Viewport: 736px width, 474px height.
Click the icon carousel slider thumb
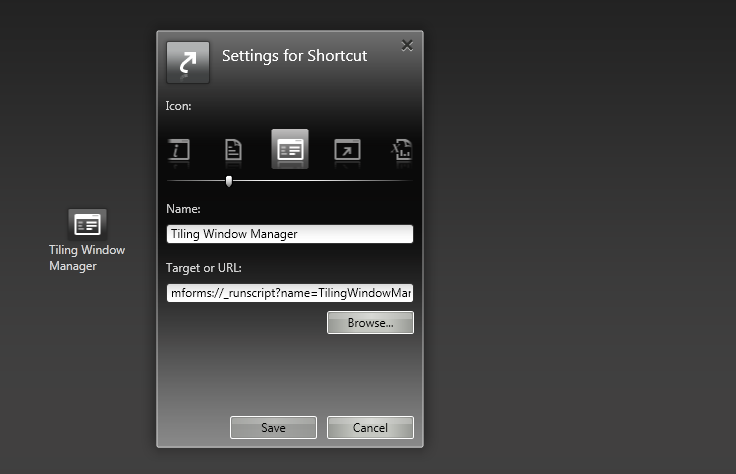[x=229, y=181]
